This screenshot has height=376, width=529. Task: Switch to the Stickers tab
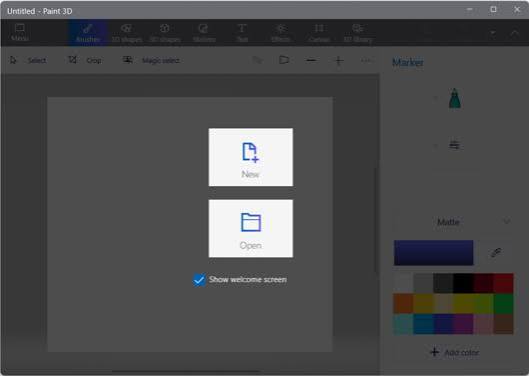tap(204, 33)
